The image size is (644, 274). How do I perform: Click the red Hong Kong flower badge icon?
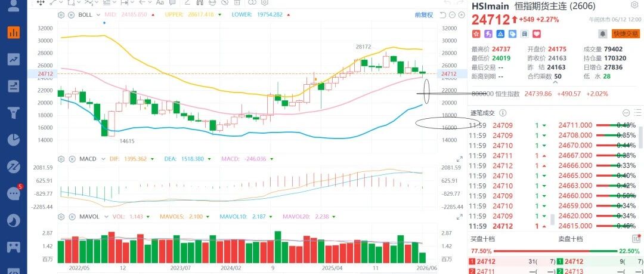click(476, 34)
